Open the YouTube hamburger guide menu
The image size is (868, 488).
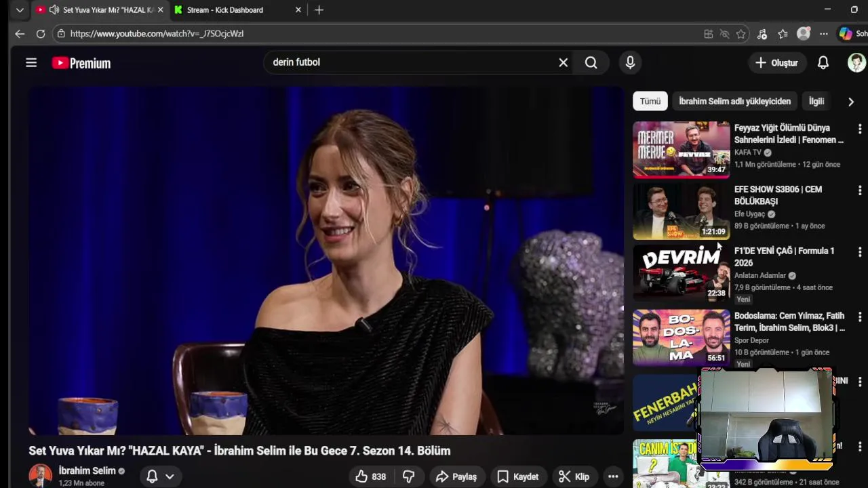point(31,62)
